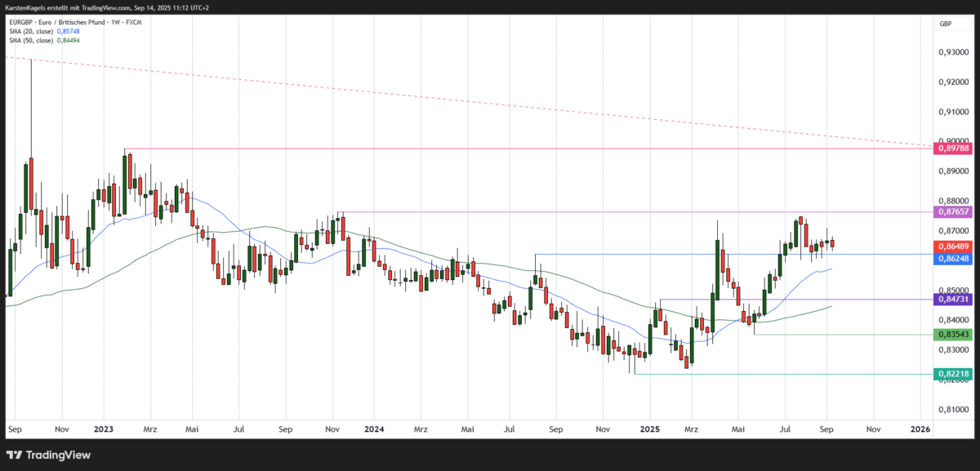980x471 pixels.
Task: Click the TradingView logo at bottom left
Action: (x=49, y=455)
